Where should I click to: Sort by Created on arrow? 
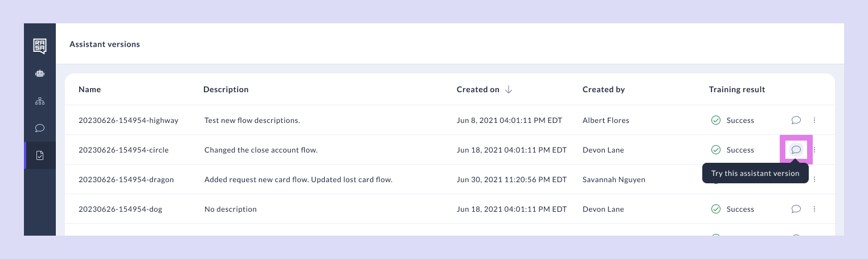pos(509,89)
